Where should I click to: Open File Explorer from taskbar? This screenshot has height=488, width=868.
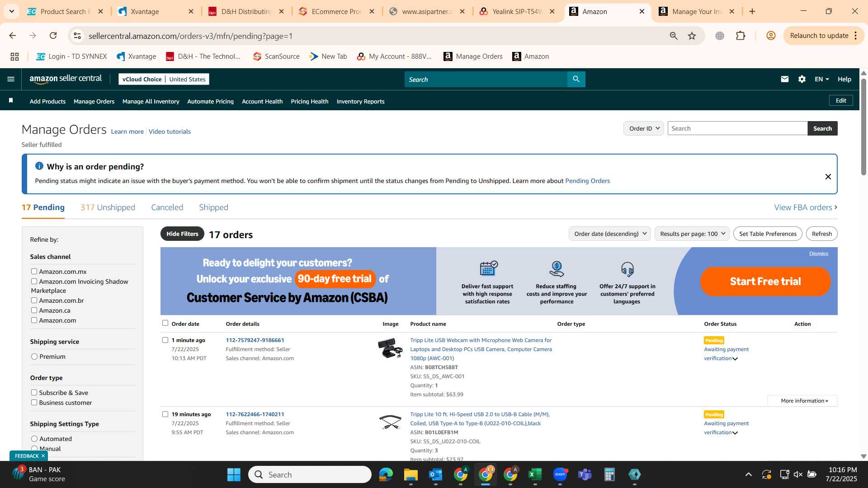(x=411, y=474)
